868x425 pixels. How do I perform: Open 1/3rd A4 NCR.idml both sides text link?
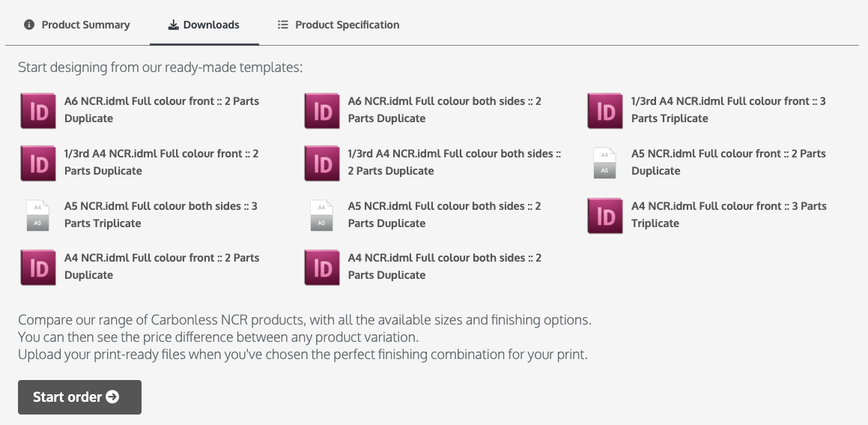[454, 163]
